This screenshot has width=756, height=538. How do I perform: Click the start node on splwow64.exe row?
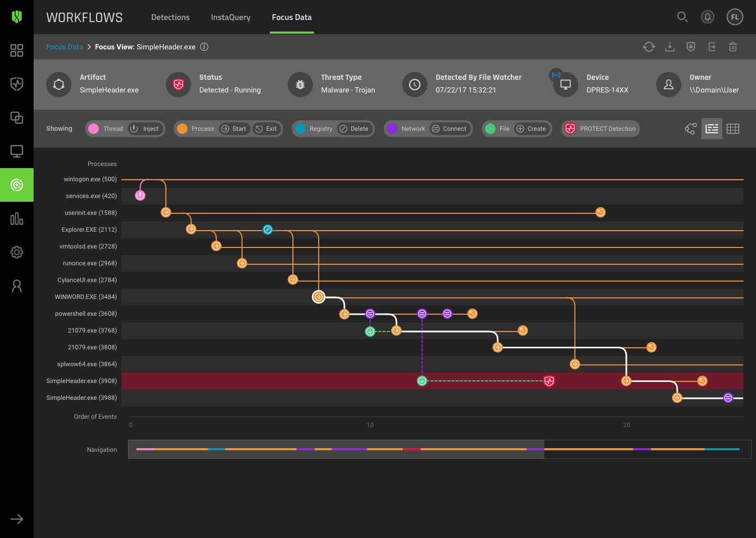(575, 364)
